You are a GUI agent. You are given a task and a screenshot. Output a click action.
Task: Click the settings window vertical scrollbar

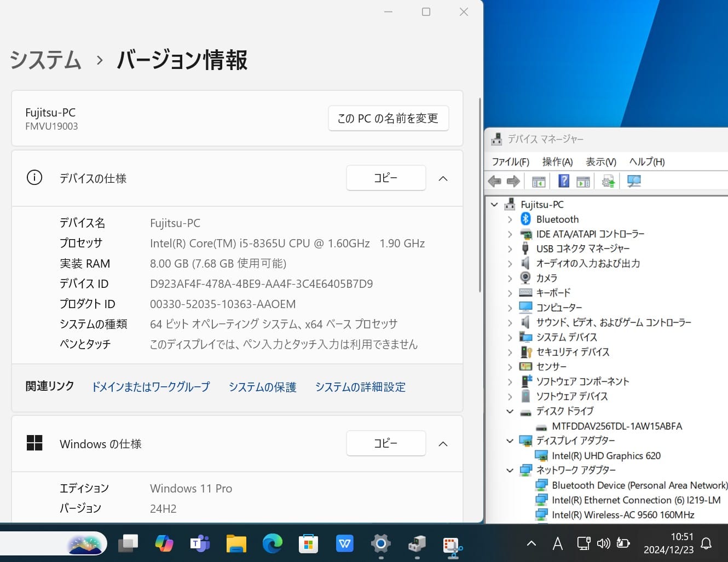click(480, 195)
